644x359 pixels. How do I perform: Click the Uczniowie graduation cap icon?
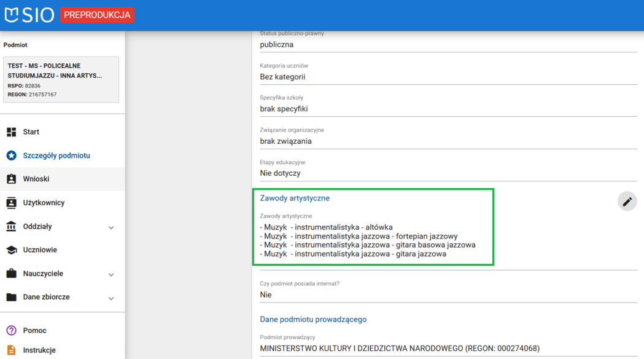pos(11,250)
